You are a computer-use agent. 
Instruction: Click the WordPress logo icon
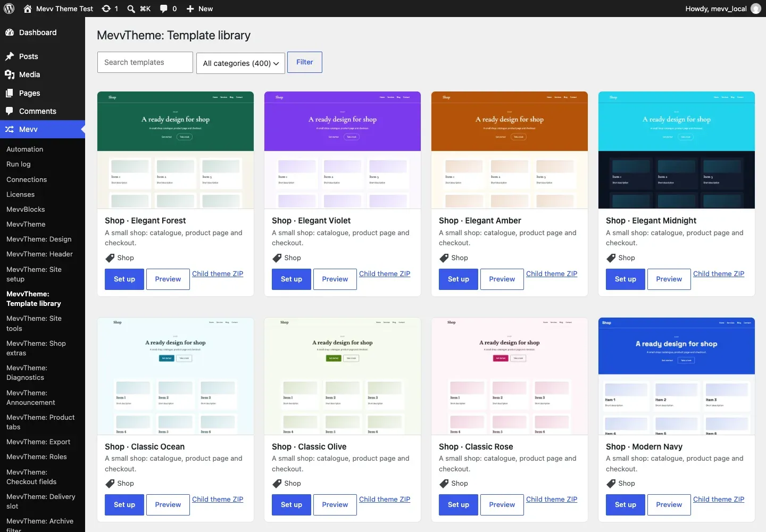coord(9,9)
